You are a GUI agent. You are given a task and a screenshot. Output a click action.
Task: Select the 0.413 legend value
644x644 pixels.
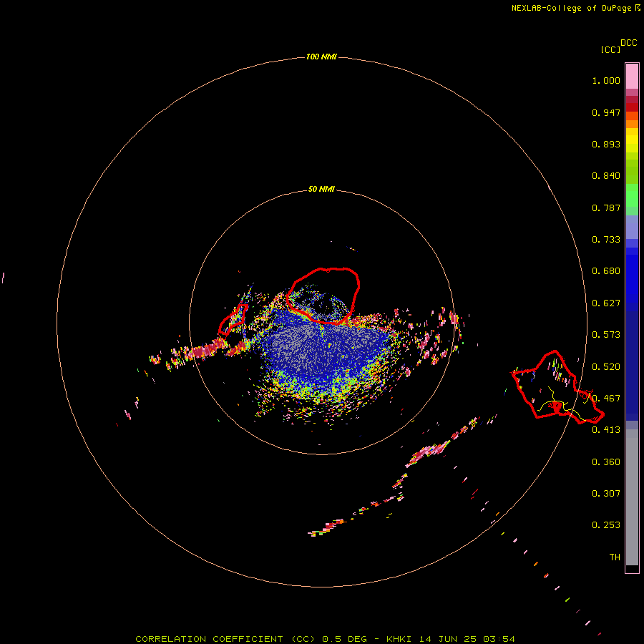pyautogui.click(x=606, y=430)
